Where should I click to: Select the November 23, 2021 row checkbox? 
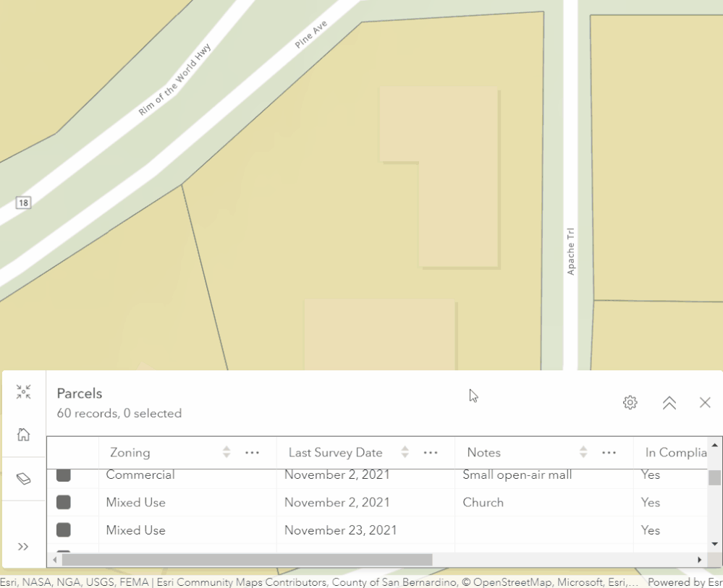(x=64, y=530)
